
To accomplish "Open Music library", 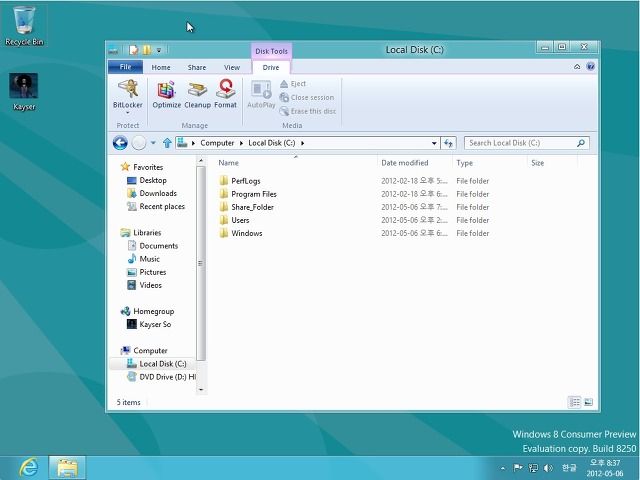I will point(149,259).
